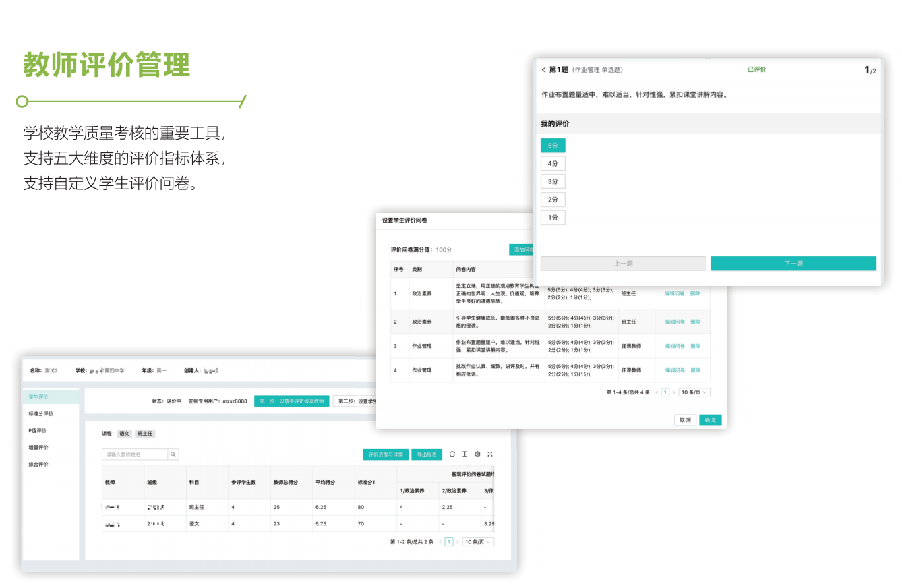This screenshot has height=588, width=902.
Task: Delete questionnaire row 3 with 删除
Action: (x=695, y=346)
